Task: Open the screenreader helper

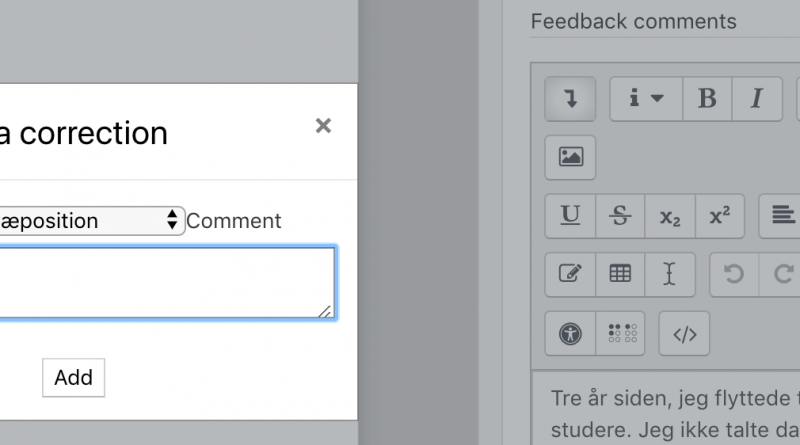Action: [x=620, y=334]
